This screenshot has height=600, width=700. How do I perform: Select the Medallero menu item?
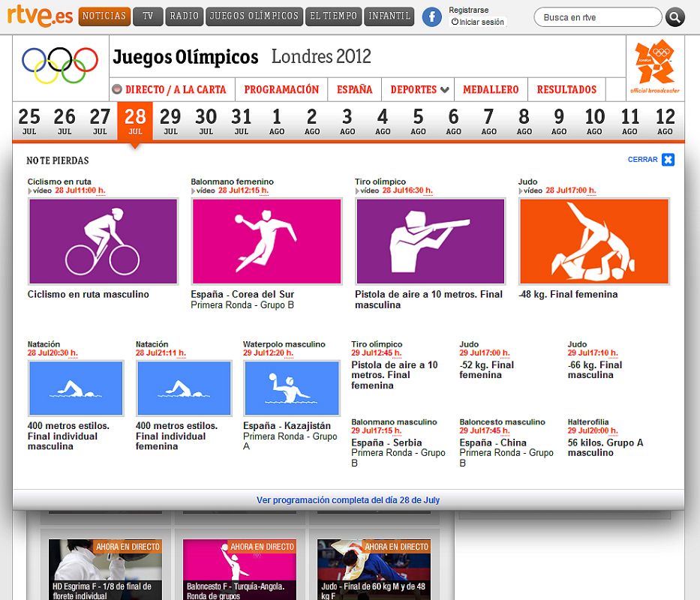point(491,89)
